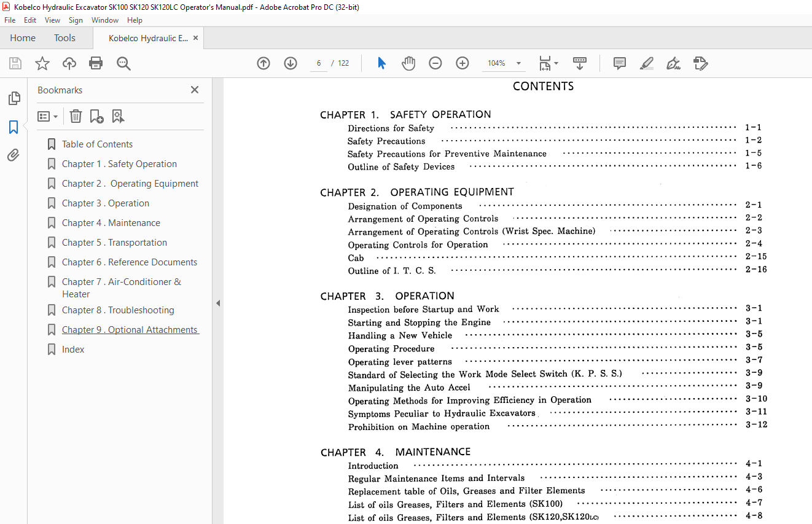The width and height of the screenshot is (812, 524).
Task: Click the 'Designation of Components' contents entry
Action: [405, 206]
